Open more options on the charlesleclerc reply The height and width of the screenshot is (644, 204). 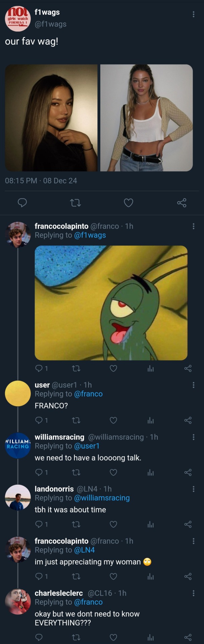193,593
